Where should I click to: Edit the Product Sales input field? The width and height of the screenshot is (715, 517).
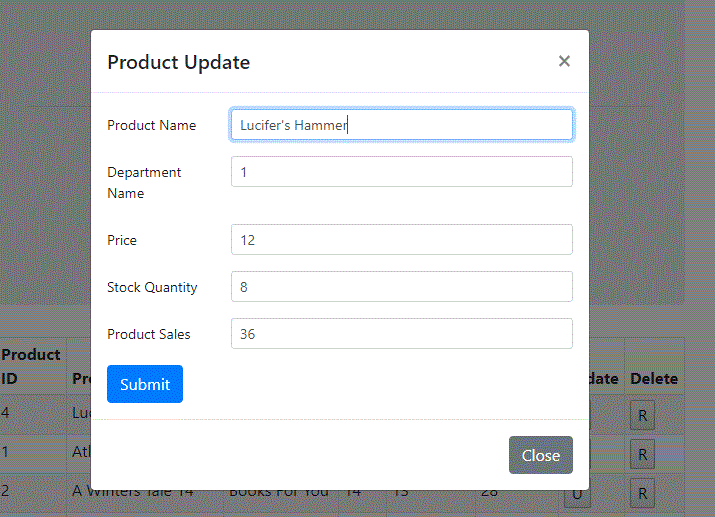402,334
